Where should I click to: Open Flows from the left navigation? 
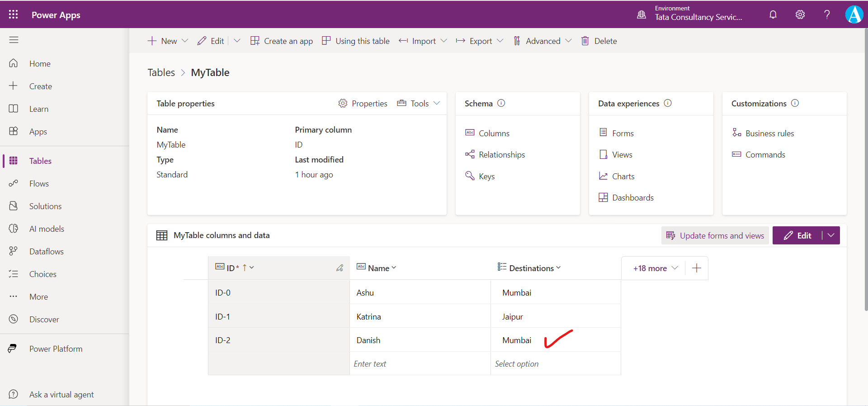[x=39, y=183]
